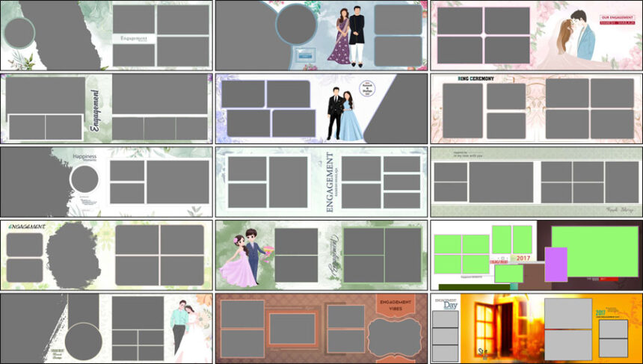Open the template with the purple saree couple

tap(321, 35)
